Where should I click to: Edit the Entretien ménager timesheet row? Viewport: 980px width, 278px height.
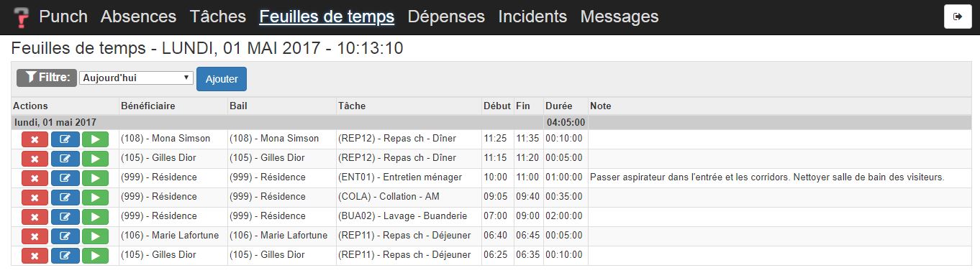click(x=65, y=177)
